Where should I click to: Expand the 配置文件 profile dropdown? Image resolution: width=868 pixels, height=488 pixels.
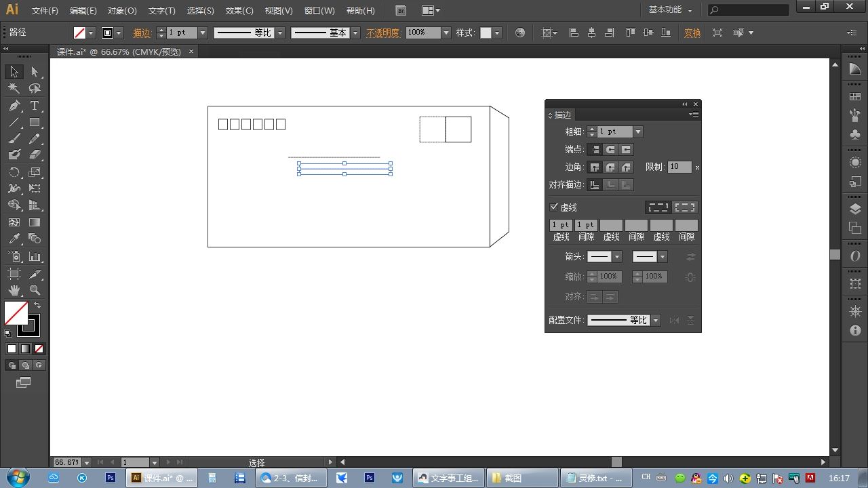[655, 321]
